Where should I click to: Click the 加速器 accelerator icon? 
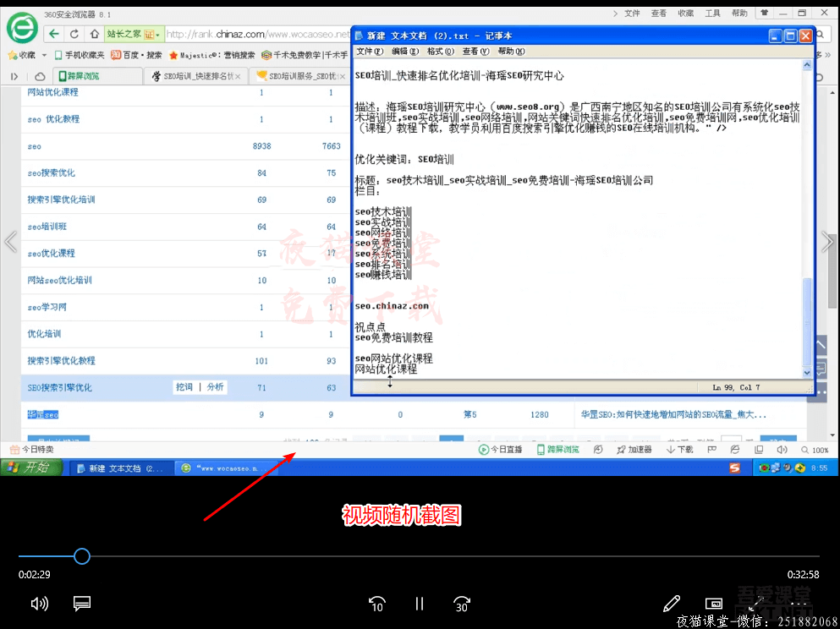[634, 450]
